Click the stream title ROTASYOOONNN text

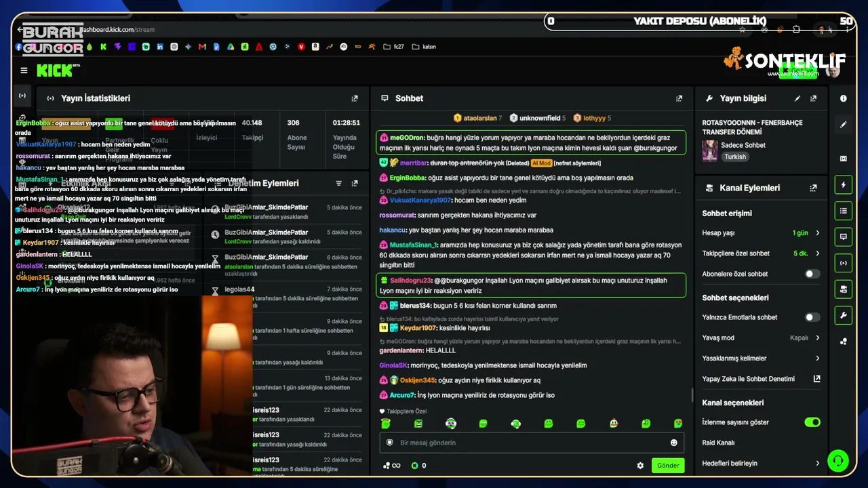(753, 127)
